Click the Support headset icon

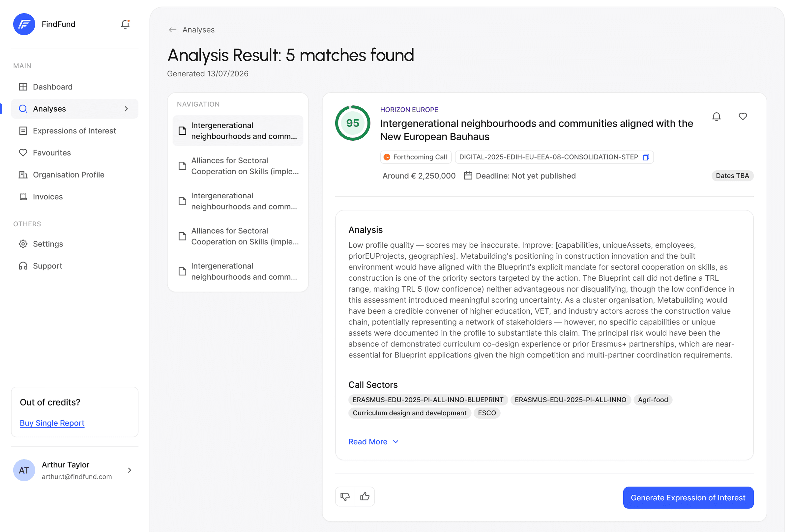23,266
